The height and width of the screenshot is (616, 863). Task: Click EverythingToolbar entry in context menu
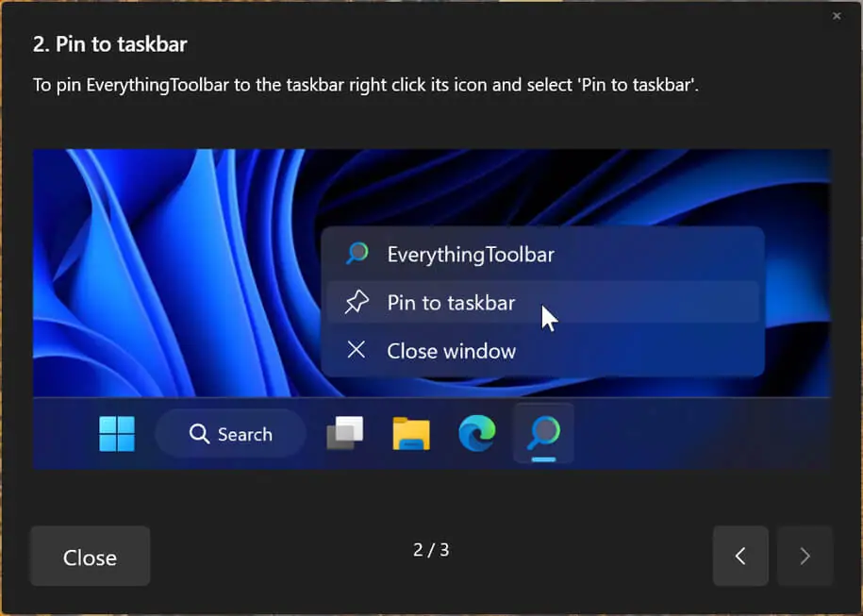(542, 254)
